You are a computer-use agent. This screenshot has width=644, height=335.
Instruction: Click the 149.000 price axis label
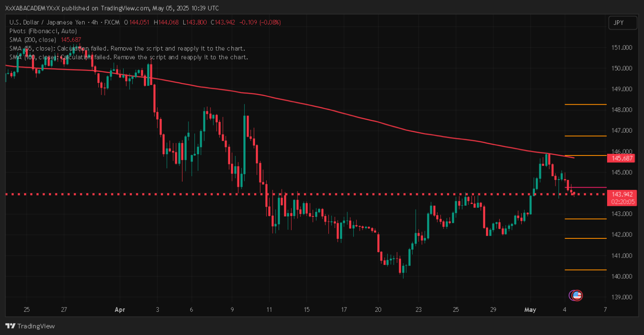pyautogui.click(x=622, y=89)
